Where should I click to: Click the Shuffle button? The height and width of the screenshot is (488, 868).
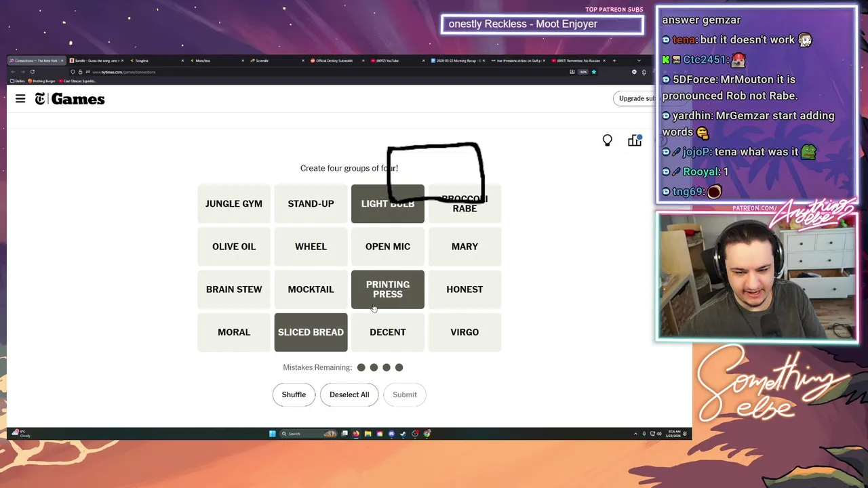coord(294,394)
